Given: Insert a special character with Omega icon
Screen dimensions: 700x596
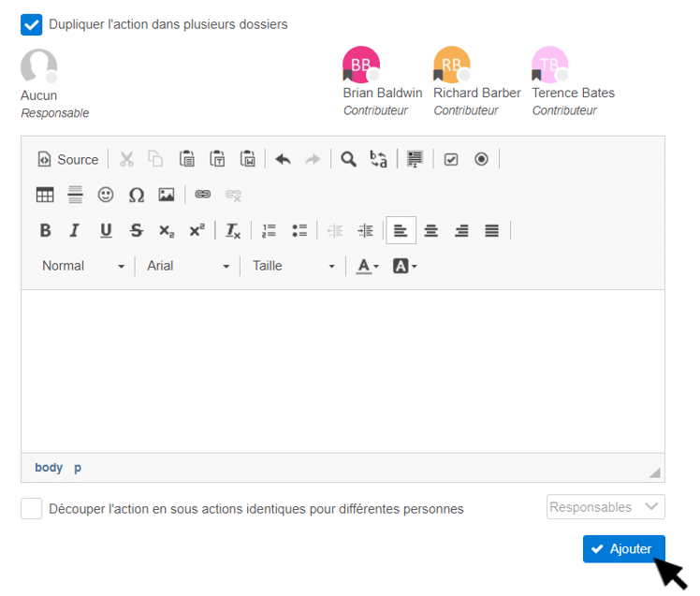Looking at the screenshot, I should point(137,195).
